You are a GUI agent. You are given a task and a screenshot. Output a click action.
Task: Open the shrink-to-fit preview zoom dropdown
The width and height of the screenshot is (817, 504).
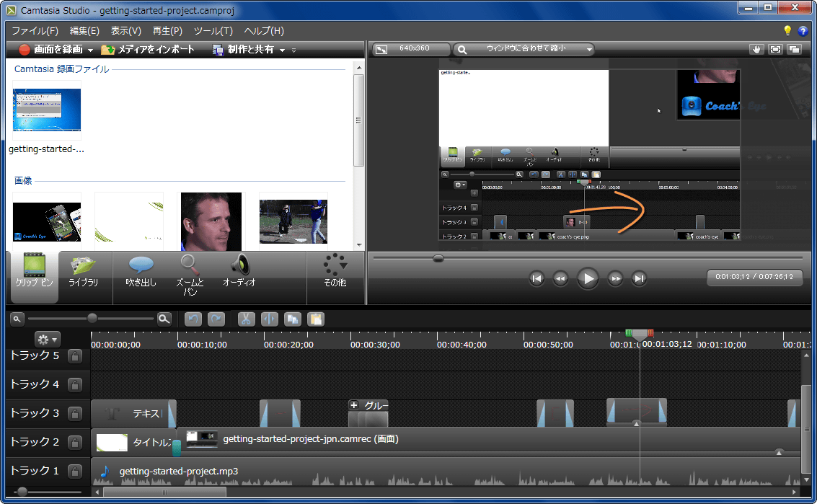pyautogui.click(x=524, y=49)
